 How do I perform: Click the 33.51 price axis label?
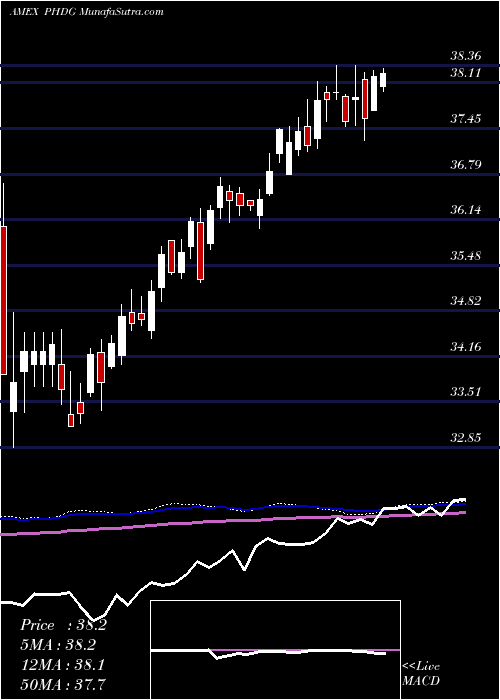[x=466, y=392]
